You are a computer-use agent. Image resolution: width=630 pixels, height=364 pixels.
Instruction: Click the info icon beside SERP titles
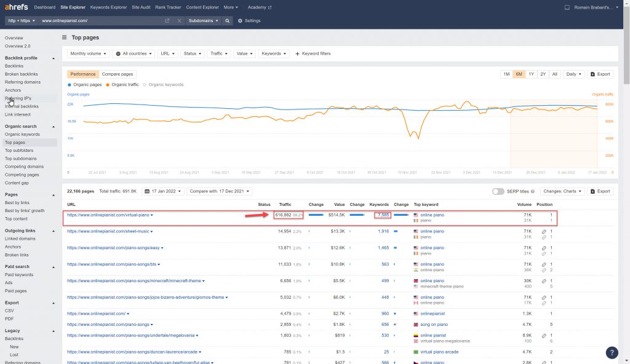532,192
